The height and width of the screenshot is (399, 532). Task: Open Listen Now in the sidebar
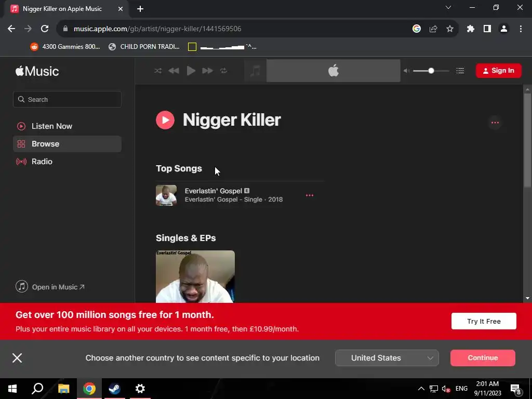67,126
